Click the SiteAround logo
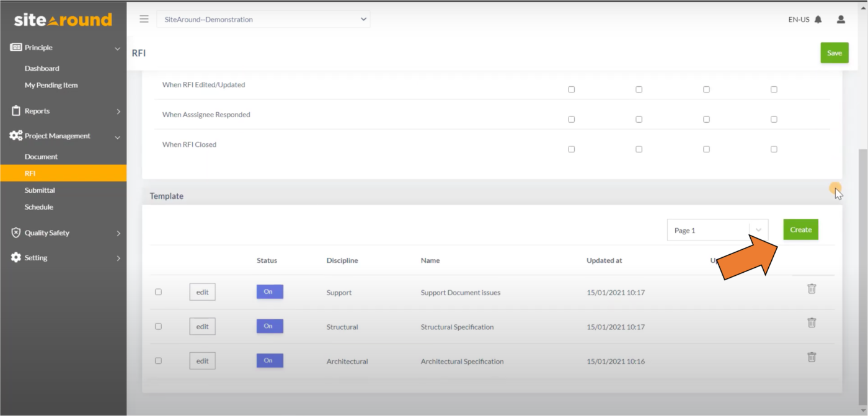Screen dimensions: 868x416 (x=62, y=19)
